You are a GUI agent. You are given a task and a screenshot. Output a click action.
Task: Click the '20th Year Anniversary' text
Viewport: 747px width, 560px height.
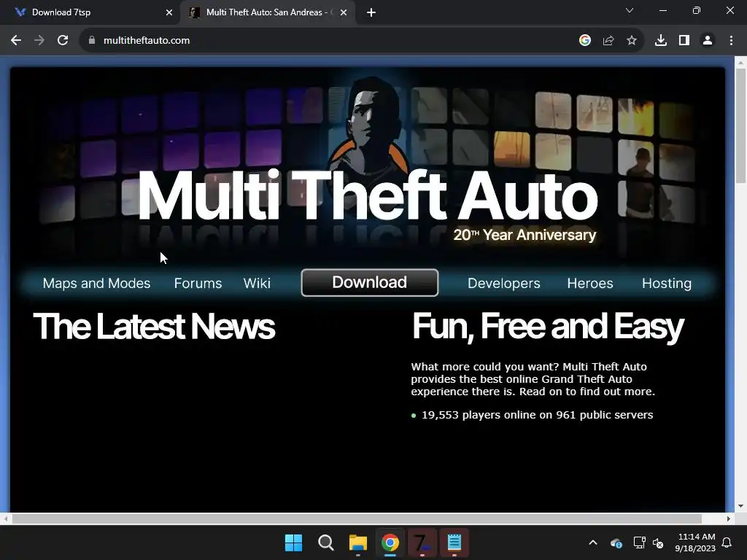(x=525, y=235)
